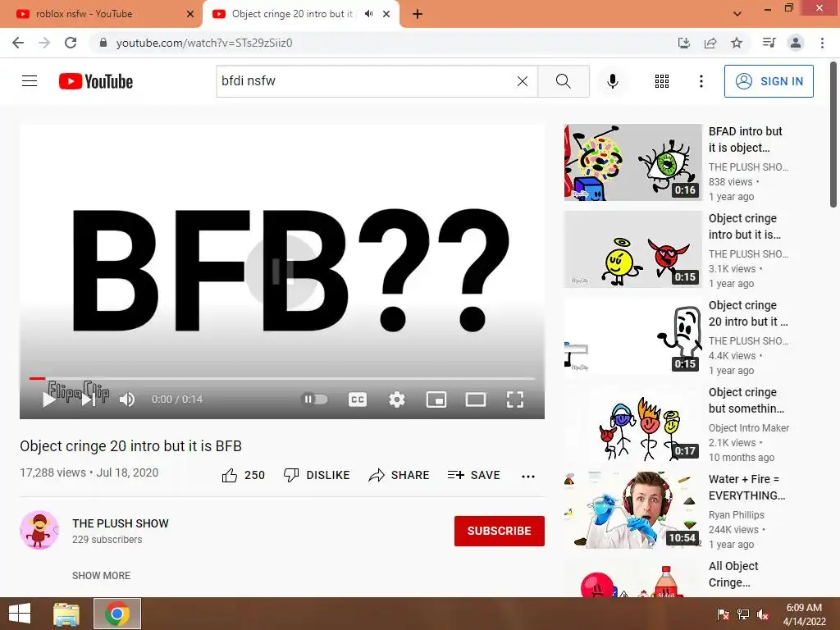Reload the page
The image size is (840, 630).
point(71,43)
